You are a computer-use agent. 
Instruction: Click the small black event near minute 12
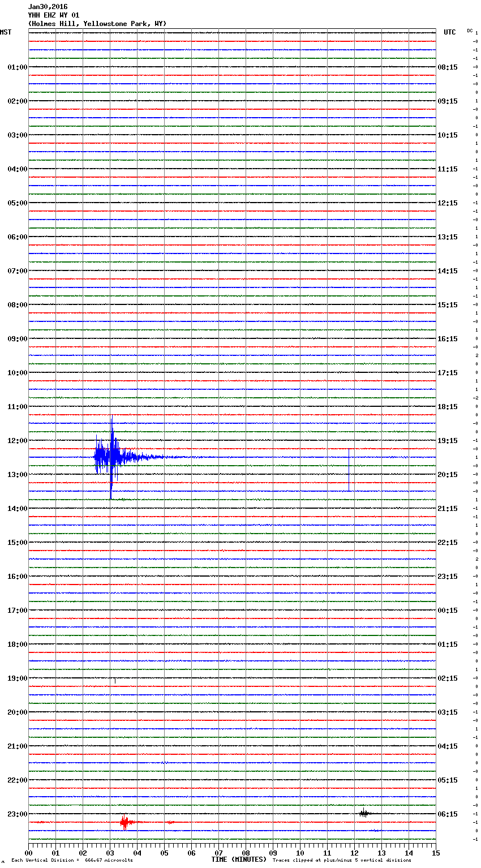pos(365,813)
